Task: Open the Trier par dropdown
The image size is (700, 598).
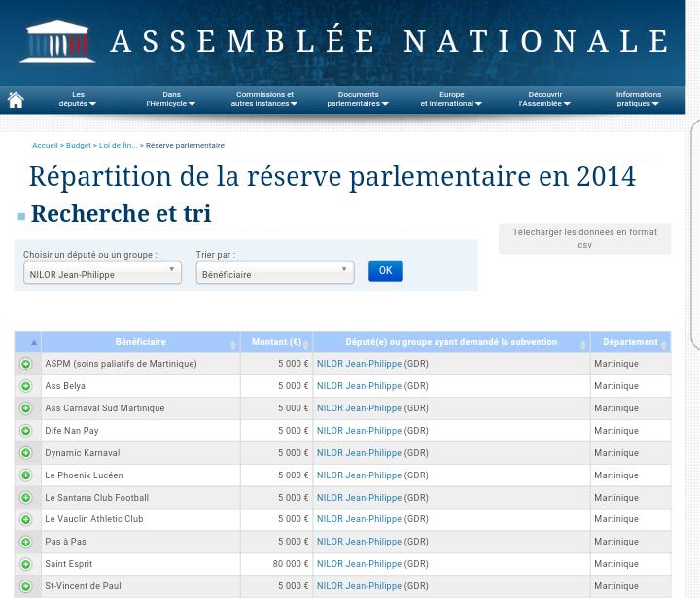Action: [x=275, y=272]
